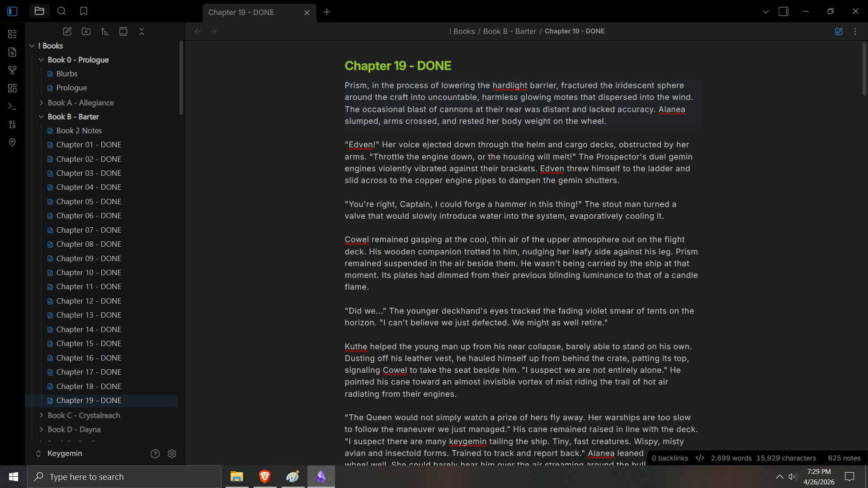The height and width of the screenshot is (488, 868).
Task: Open the command palette ribbon icon
Action: (x=12, y=106)
